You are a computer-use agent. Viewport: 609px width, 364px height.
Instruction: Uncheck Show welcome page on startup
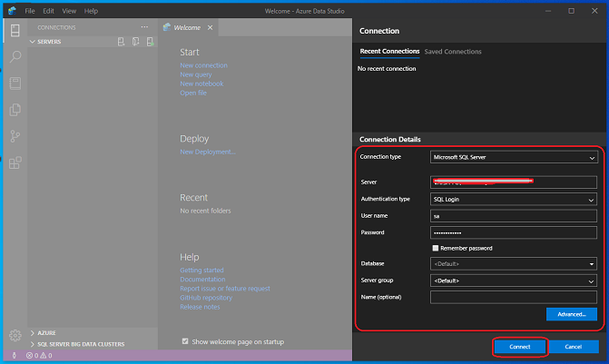pyautogui.click(x=186, y=341)
